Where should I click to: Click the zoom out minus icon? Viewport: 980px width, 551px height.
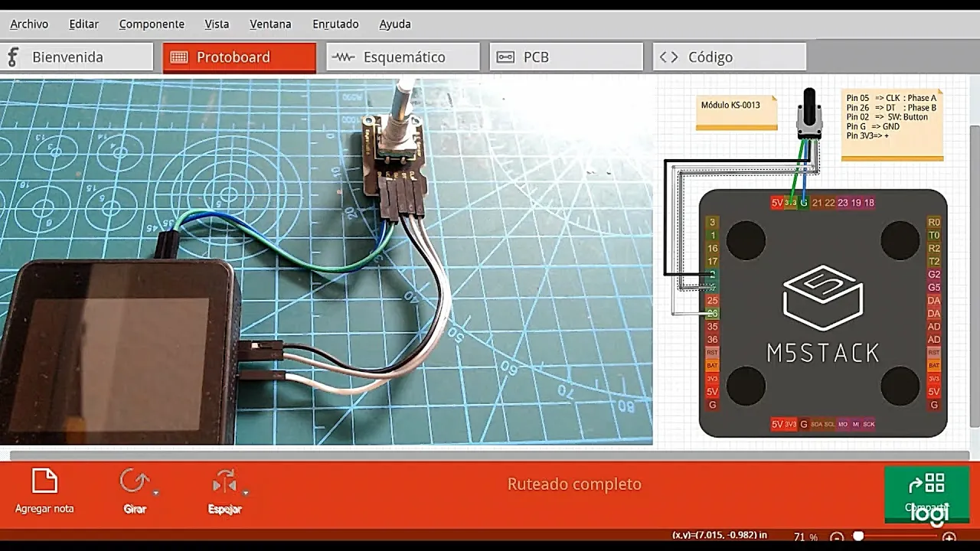[837, 537]
